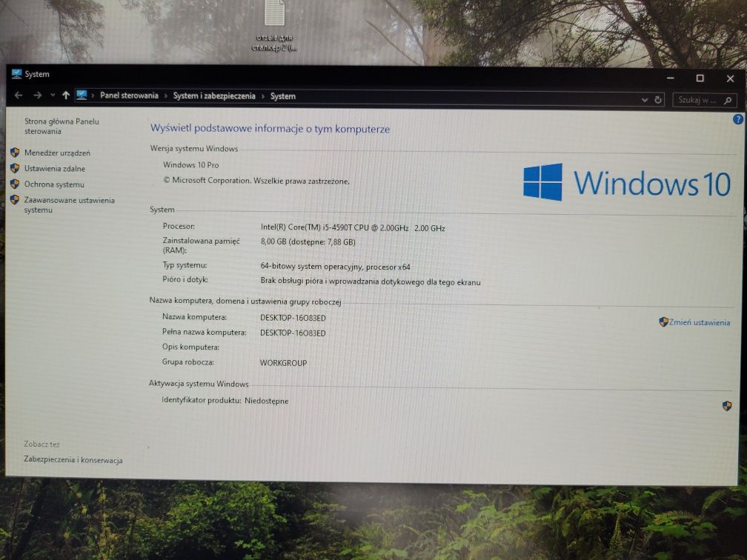Refresh the System window

[x=658, y=100]
